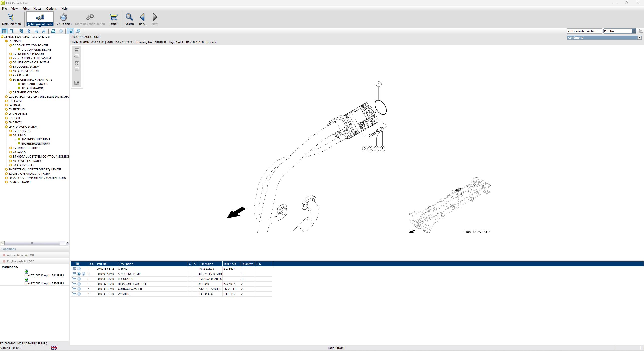Open the Conditions dropdown
This screenshot has width=644, height=351.
tap(640, 37)
